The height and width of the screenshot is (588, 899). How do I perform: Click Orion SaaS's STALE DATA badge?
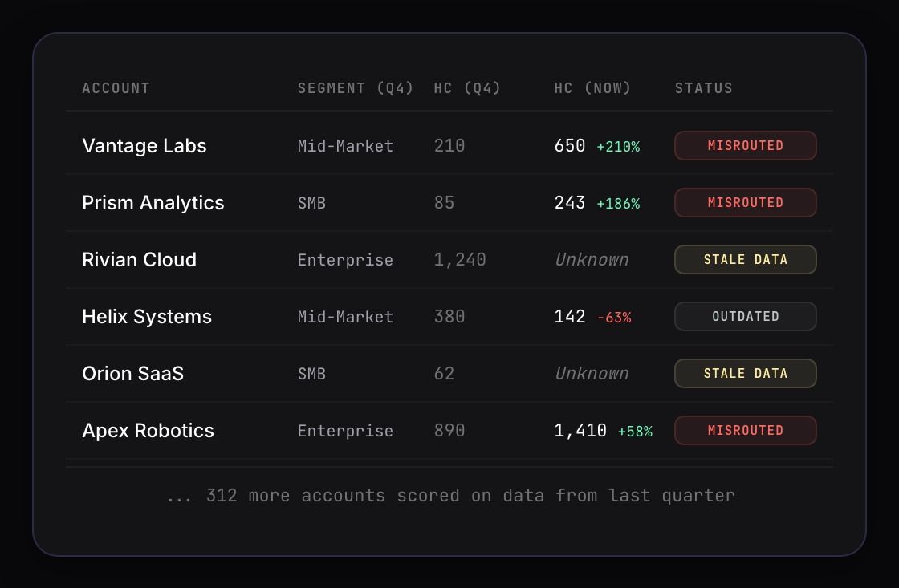[x=746, y=373]
